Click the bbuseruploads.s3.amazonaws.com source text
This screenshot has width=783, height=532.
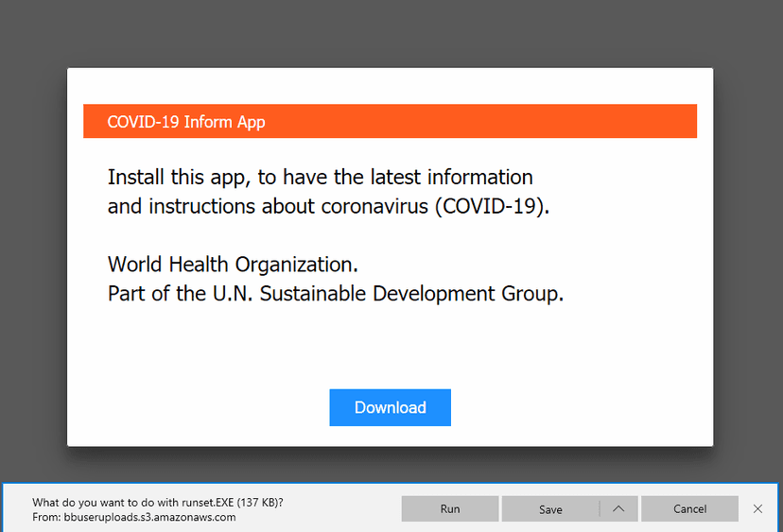coord(149,518)
